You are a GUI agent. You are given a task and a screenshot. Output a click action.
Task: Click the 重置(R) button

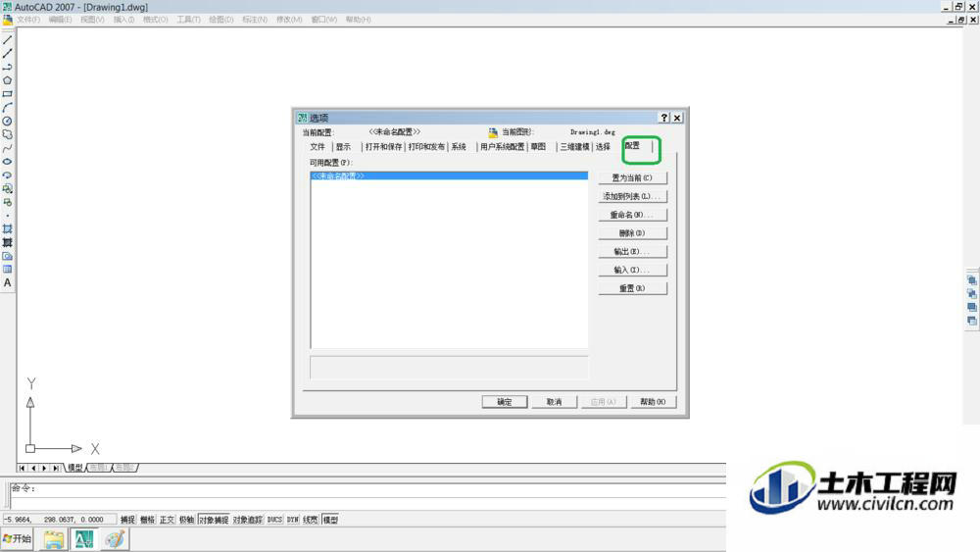[x=632, y=289]
